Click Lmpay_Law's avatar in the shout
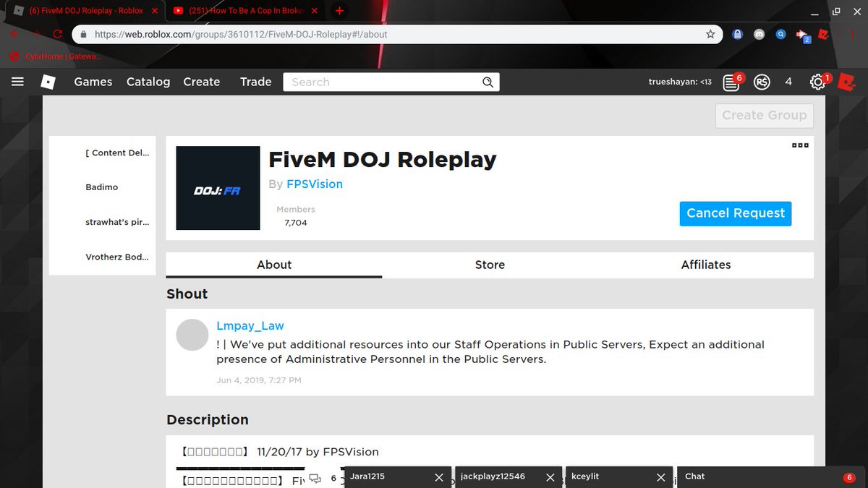The height and width of the screenshot is (488, 868). coord(192,335)
